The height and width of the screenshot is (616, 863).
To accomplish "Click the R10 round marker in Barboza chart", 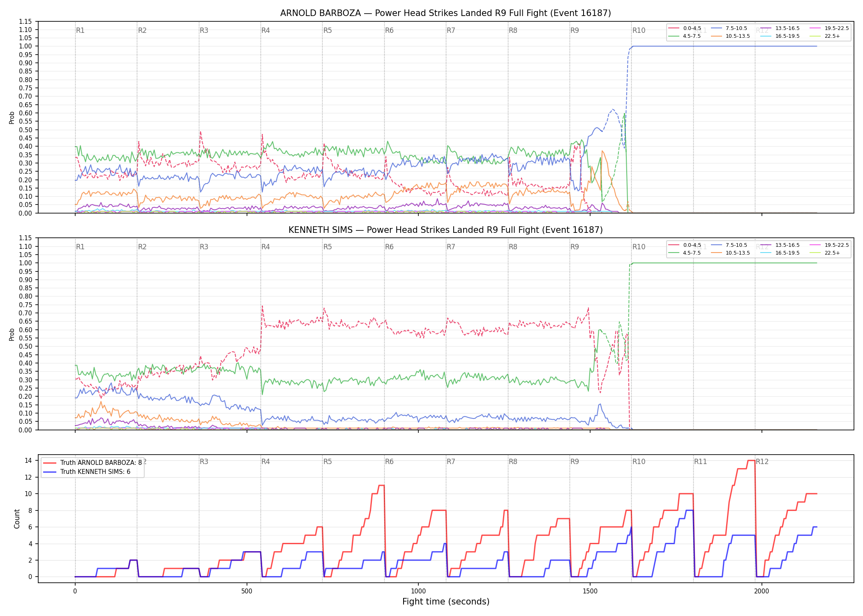I will tap(639, 30).
